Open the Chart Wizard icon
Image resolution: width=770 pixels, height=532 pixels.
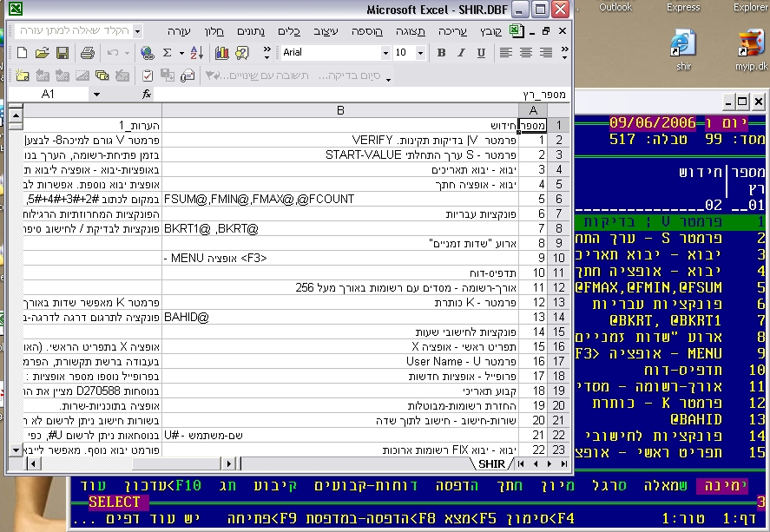point(221,53)
